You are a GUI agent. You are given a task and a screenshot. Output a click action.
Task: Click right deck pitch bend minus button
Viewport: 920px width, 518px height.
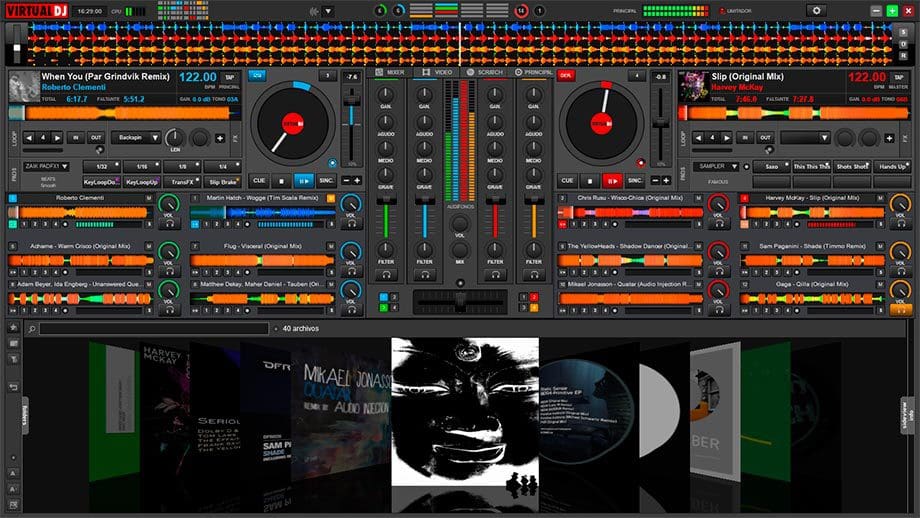click(x=655, y=181)
